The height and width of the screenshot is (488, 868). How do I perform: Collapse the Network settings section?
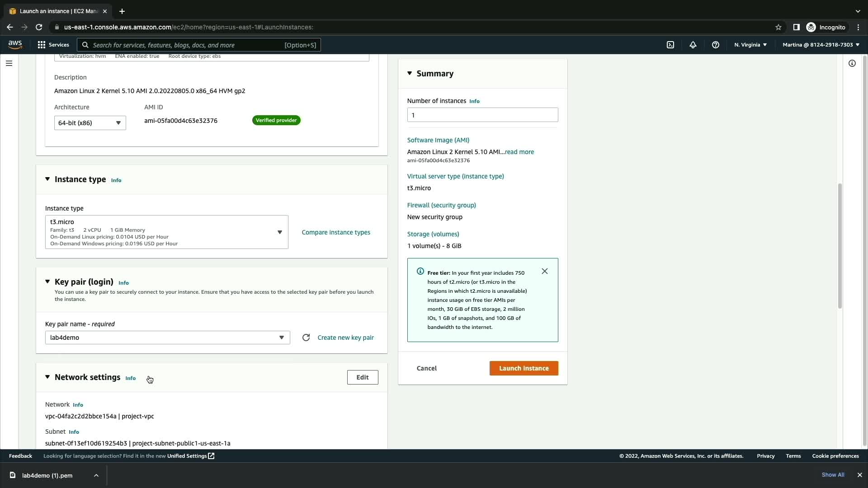click(47, 377)
